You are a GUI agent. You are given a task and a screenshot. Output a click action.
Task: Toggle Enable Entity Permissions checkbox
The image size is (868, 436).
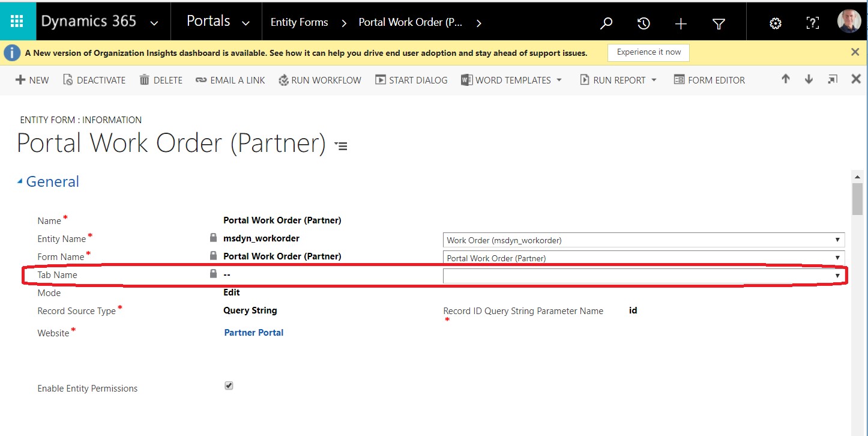tap(229, 386)
